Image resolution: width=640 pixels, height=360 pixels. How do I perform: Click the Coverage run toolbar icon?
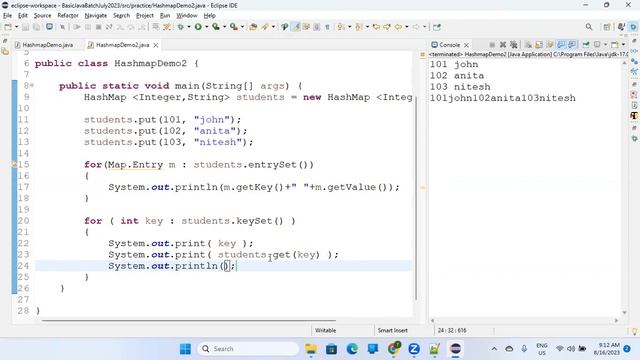pos(216,27)
